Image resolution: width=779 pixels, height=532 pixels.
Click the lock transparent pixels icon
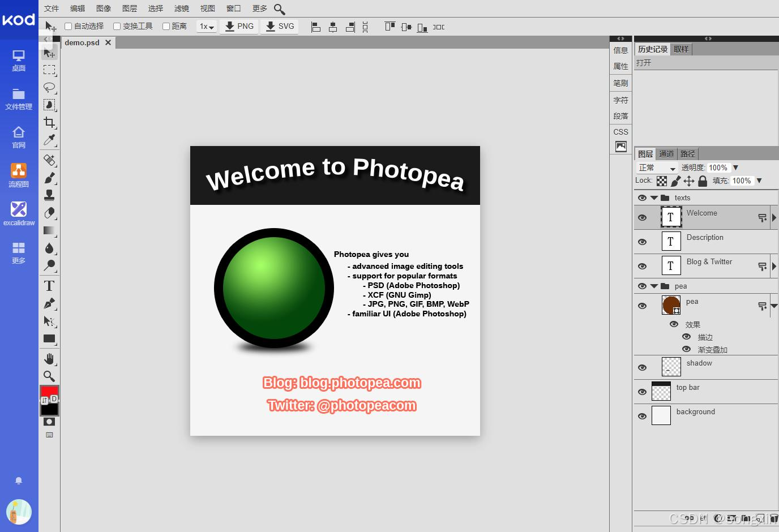(x=662, y=181)
